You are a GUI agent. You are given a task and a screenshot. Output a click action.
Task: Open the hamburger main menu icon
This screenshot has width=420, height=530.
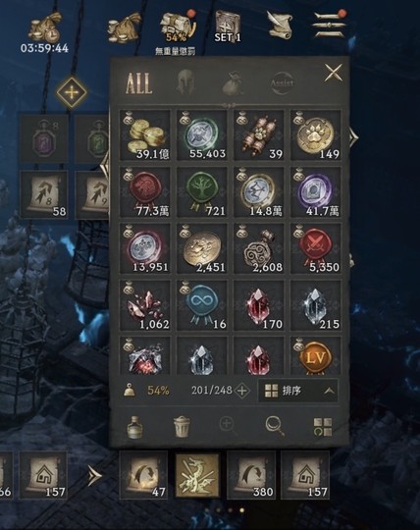[330, 25]
